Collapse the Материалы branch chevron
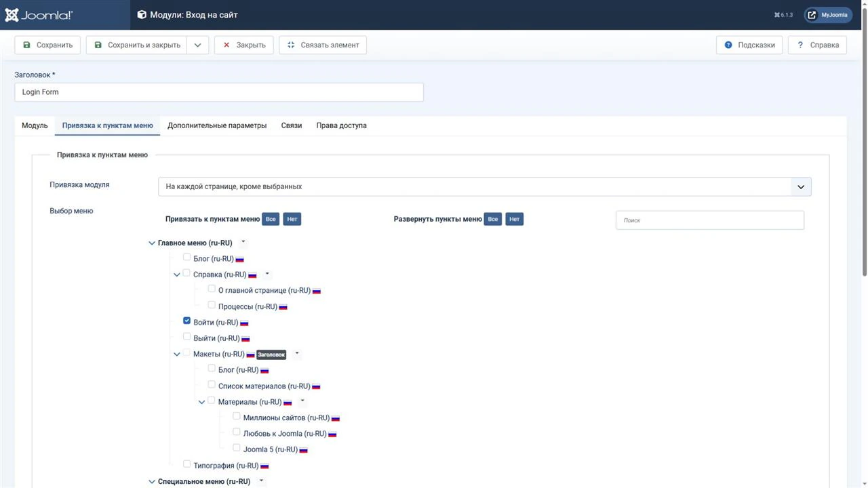The image size is (868, 488). click(202, 403)
